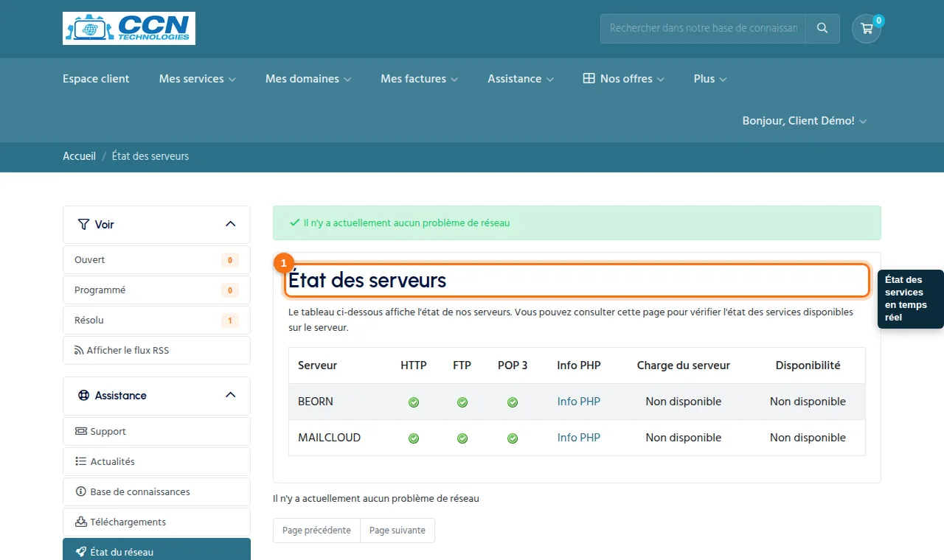The height and width of the screenshot is (560, 944).
Task: Click BEORN's HTTP green status icon
Action: click(414, 402)
